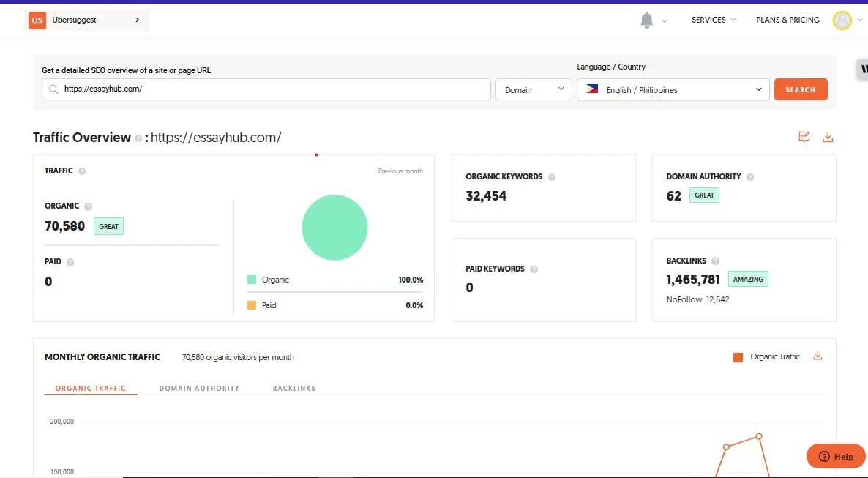
Task: Click the 1,465,781 backlinks count
Action: point(693,280)
